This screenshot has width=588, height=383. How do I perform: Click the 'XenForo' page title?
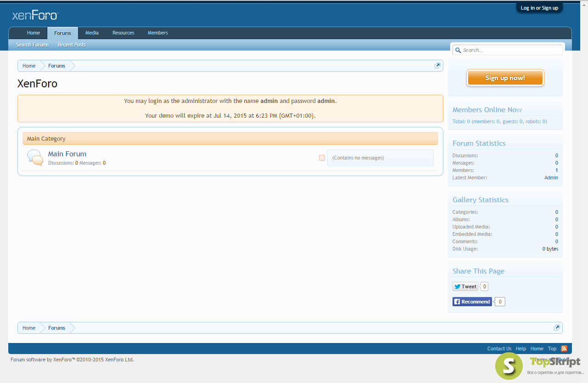(37, 84)
